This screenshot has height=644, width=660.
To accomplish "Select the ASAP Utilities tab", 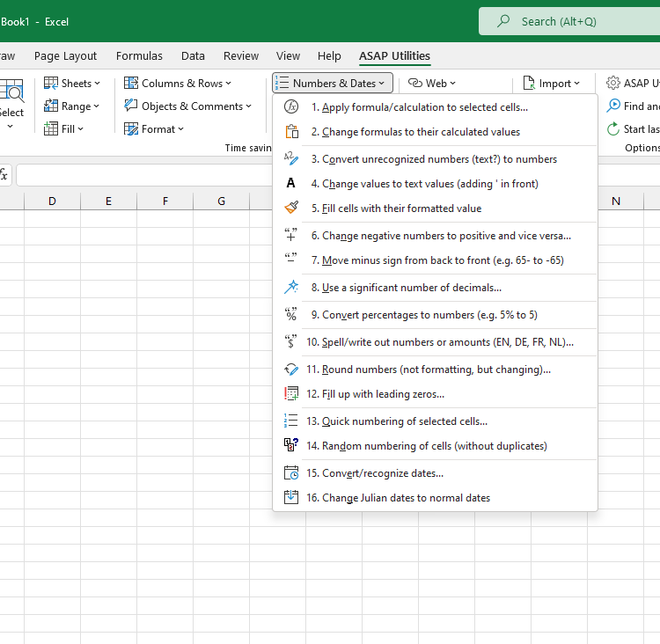I will 394,56.
